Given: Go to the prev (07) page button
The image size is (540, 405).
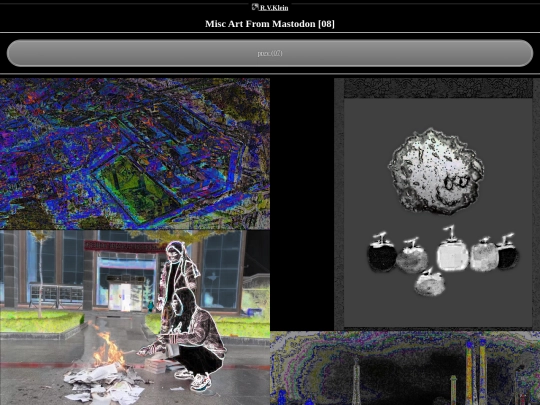Looking at the screenshot, I should point(270,53).
